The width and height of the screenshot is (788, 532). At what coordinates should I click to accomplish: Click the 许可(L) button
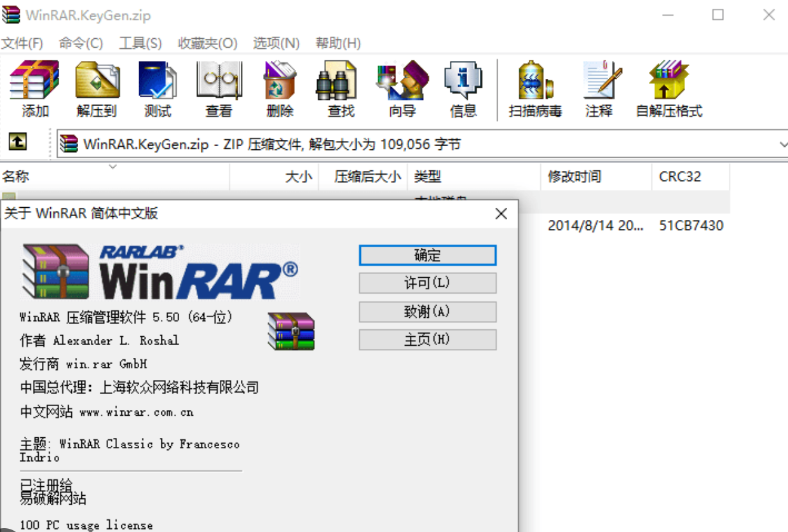[428, 283]
